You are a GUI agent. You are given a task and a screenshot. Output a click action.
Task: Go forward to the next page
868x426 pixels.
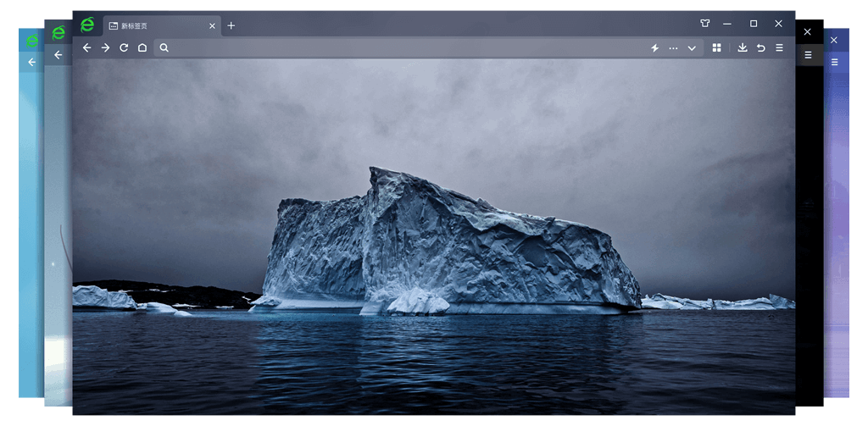pyautogui.click(x=105, y=47)
